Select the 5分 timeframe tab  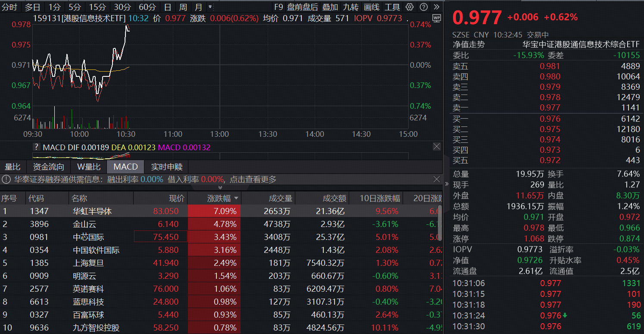[x=75, y=7]
